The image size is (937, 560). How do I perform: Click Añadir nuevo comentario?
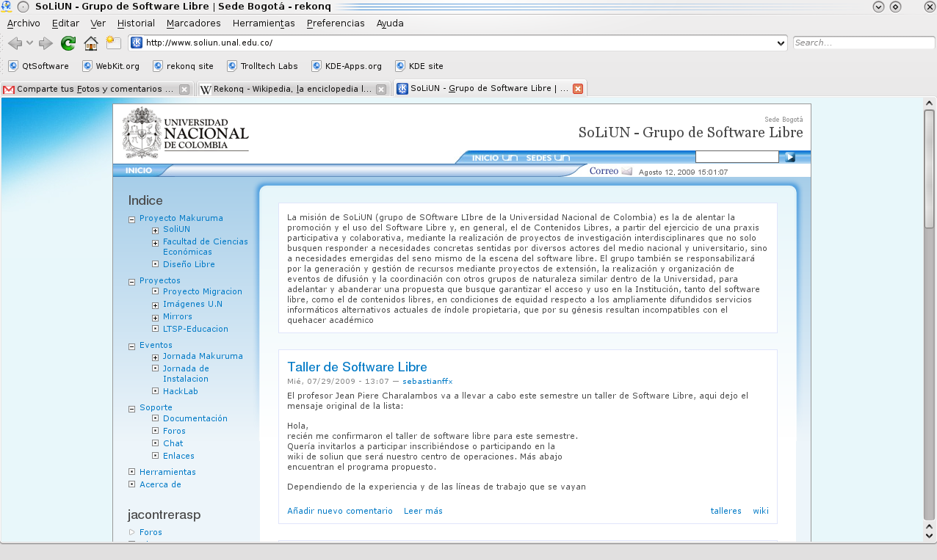coord(340,511)
